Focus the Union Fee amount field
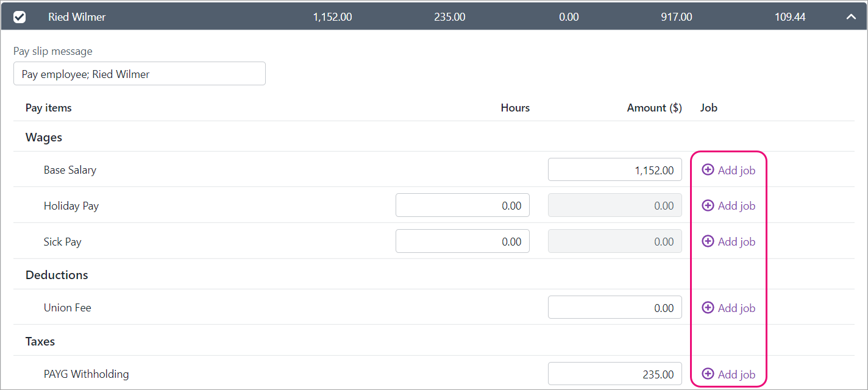The height and width of the screenshot is (390, 868). [x=614, y=308]
